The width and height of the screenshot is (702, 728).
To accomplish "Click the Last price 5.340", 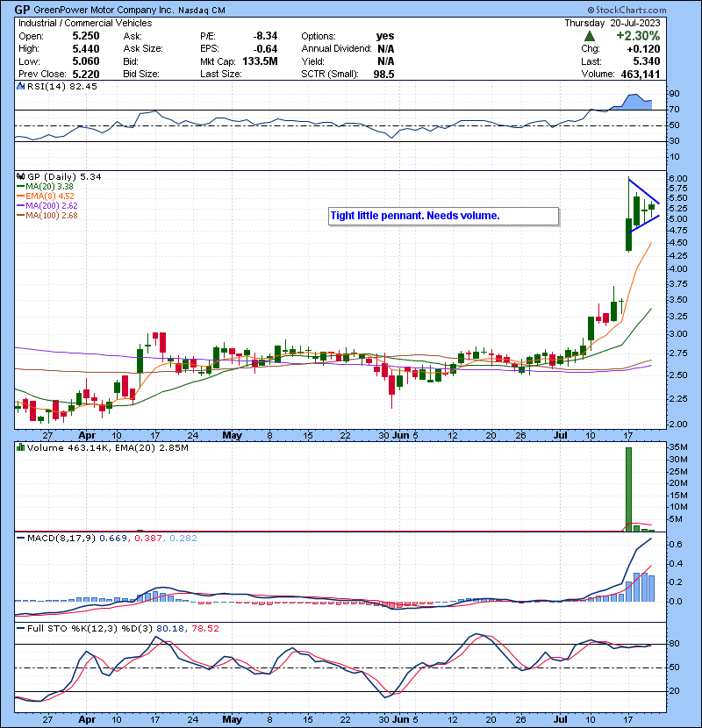I will pyautogui.click(x=646, y=61).
